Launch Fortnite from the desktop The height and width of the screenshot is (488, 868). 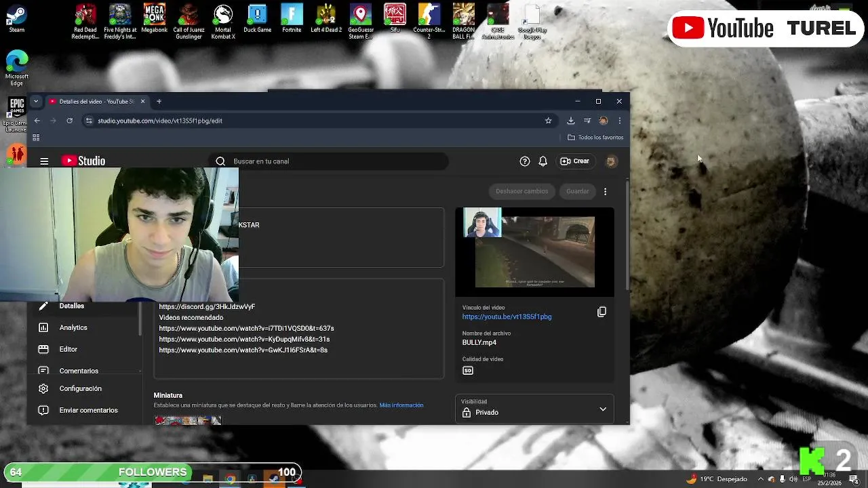coord(292,18)
